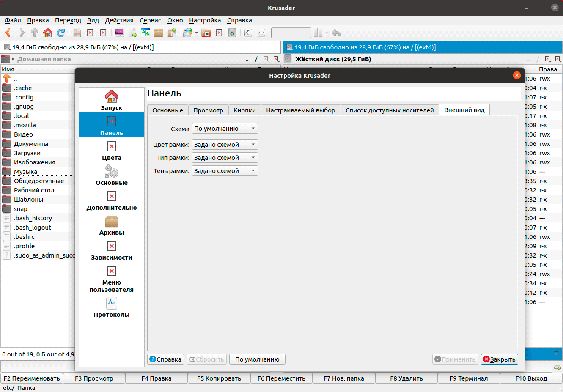563x392 pixels.
Task: Open the Цвет рамки combo box
Action: [x=225, y=145]
